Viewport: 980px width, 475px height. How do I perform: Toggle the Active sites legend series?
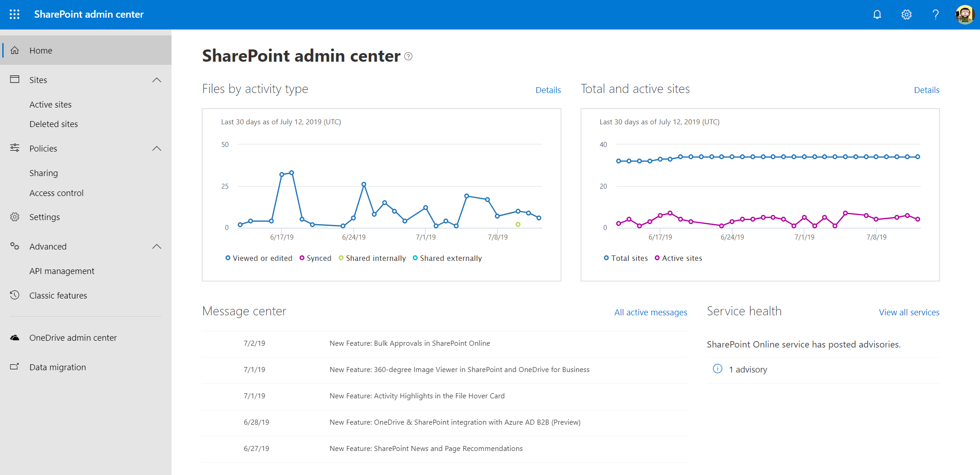pos(678,258)
